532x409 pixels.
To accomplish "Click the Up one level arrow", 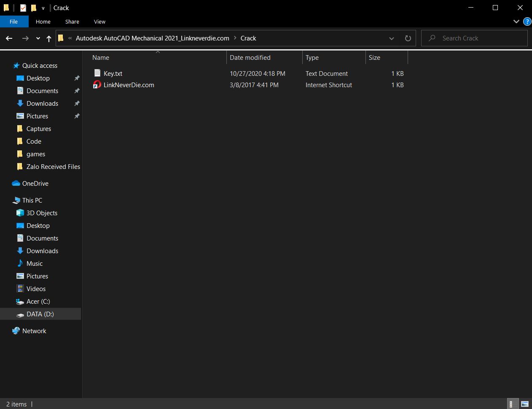I will click(49, 38).
